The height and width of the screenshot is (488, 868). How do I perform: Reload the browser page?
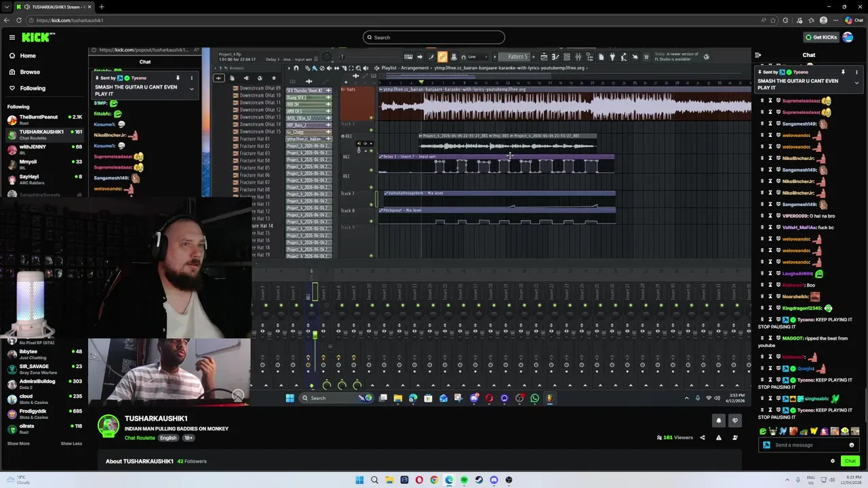coord(19,20)
